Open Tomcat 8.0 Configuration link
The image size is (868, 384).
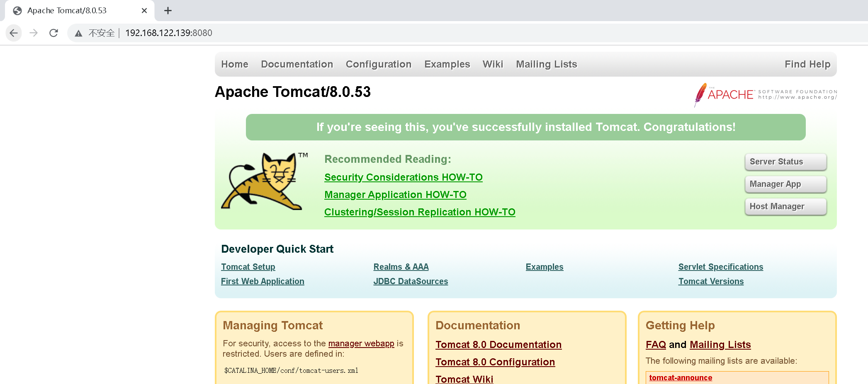(x=495, y=362)
